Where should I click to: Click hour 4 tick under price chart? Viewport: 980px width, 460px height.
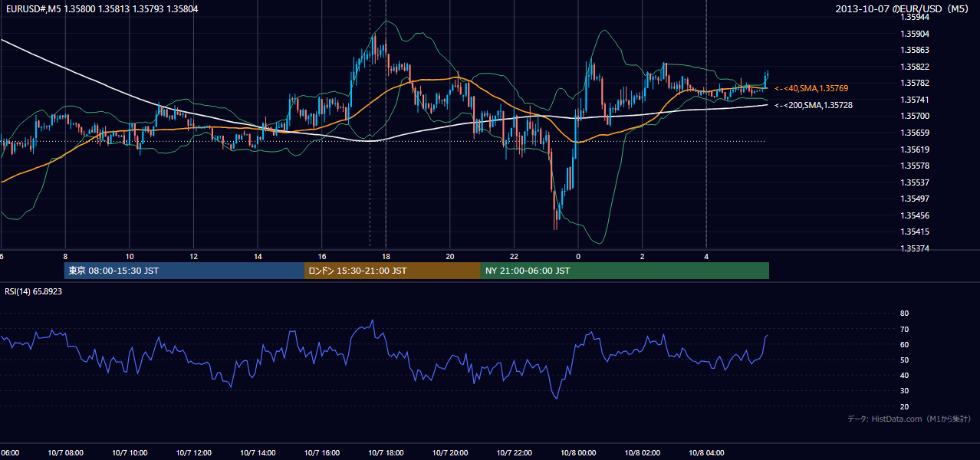click(706, 256)
